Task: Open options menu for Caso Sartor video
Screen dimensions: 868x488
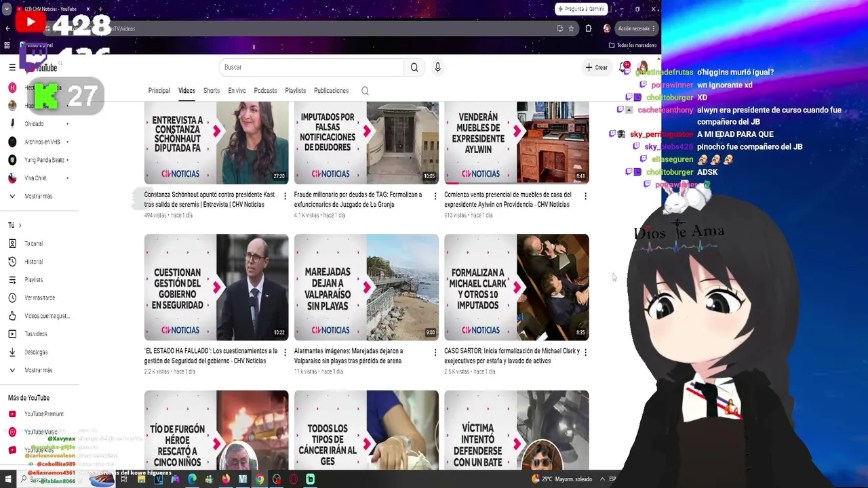Action: coord(585,352)
